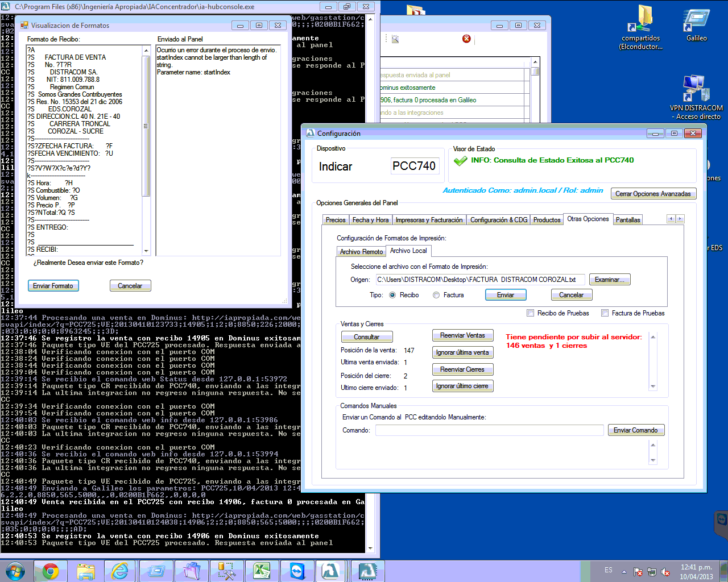Click the Comando input field
This screenshot has width=728, height=582.
point(489,430)
